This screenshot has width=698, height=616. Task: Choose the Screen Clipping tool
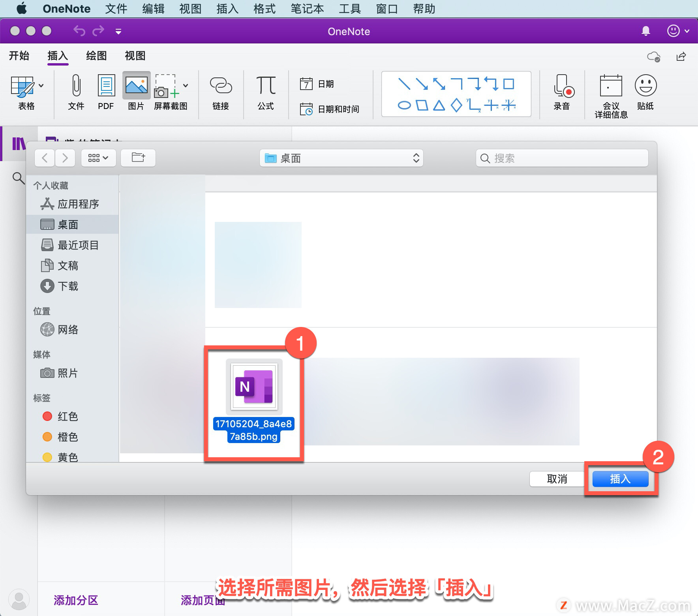click(x=170, y=93)
